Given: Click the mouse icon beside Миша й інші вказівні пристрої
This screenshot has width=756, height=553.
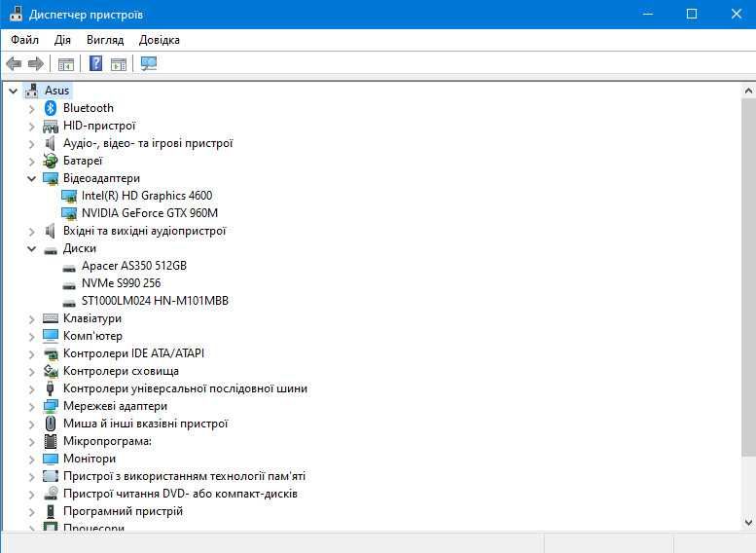Looking at the screenshot, I should point(51,424).
